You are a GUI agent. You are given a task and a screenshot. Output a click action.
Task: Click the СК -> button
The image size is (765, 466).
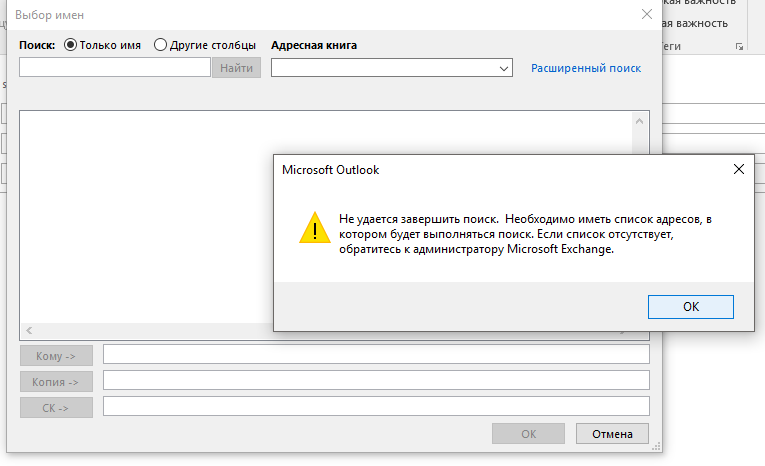point(56,407)
